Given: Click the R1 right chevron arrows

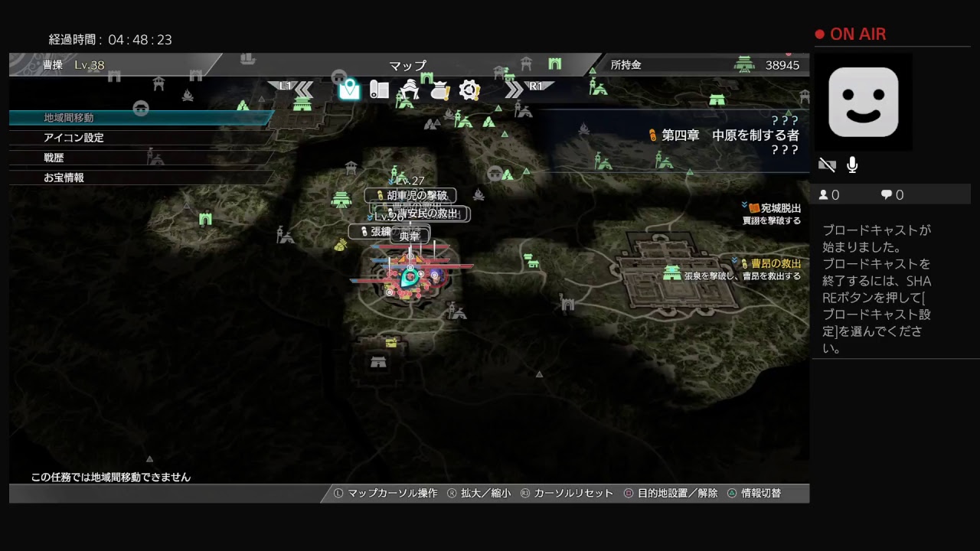Looking at the screenshot, I should [x=515, y=90].
